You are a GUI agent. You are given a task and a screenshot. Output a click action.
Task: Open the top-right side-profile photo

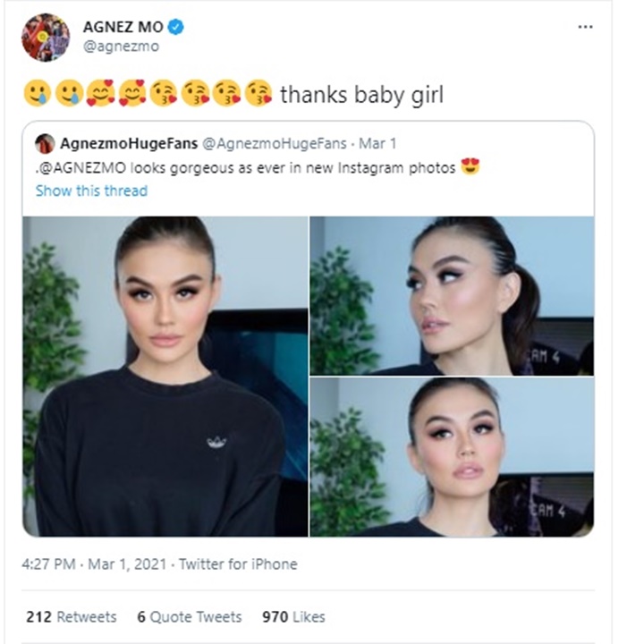(x=452, y=295)
